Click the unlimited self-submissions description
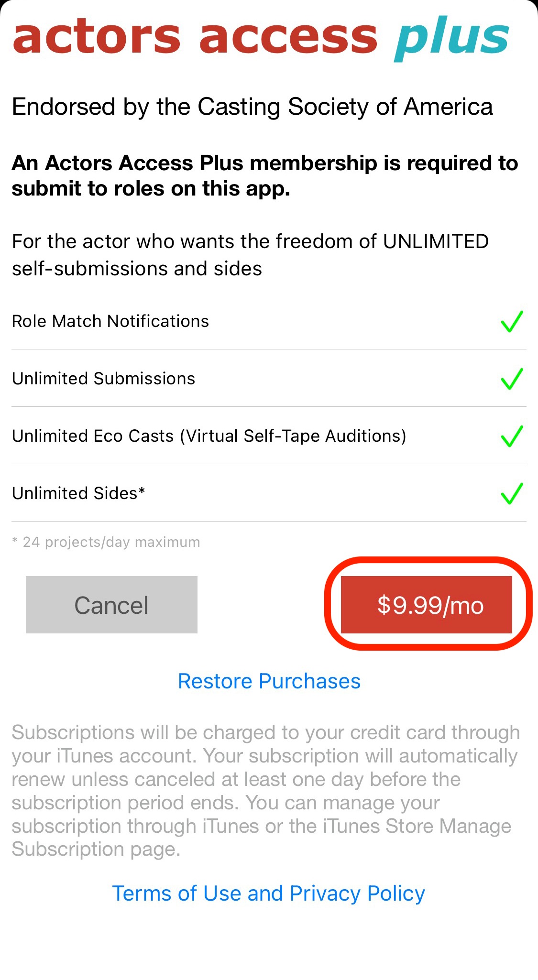Viewport: 538px width, 980px height. pyautogui.click(x=251, y=255)
